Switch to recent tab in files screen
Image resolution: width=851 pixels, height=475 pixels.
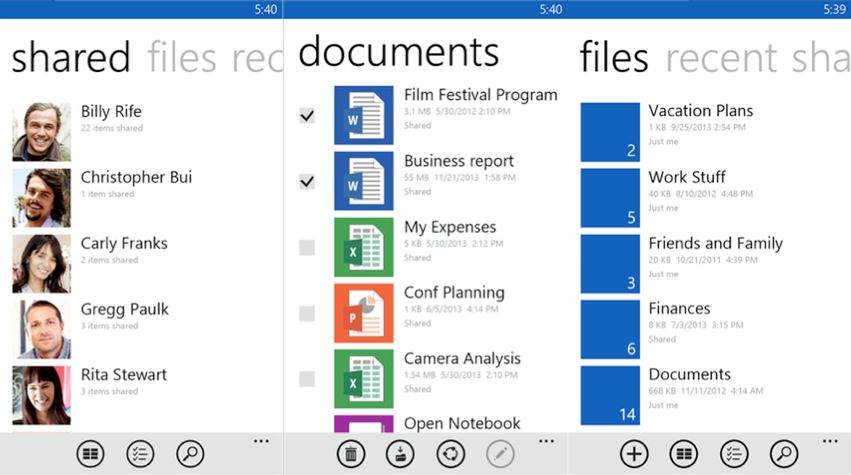click(x=721, y=59)
